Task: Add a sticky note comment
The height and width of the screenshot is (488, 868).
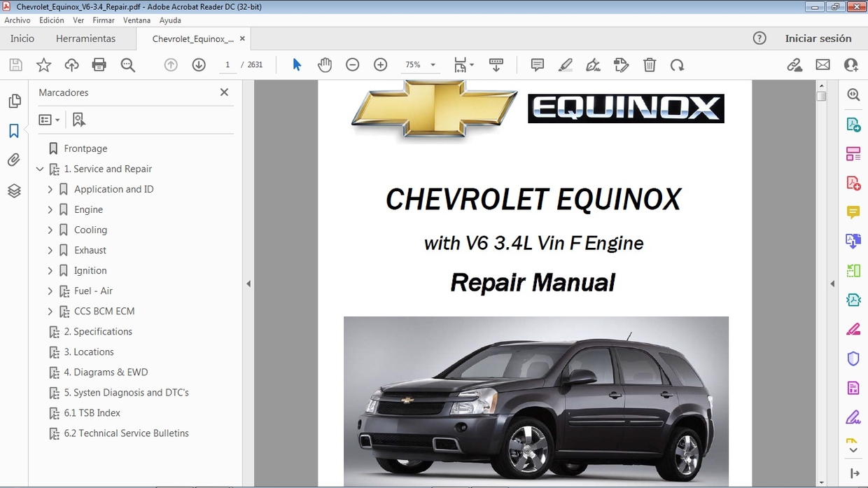Action: tap(538, 65)
